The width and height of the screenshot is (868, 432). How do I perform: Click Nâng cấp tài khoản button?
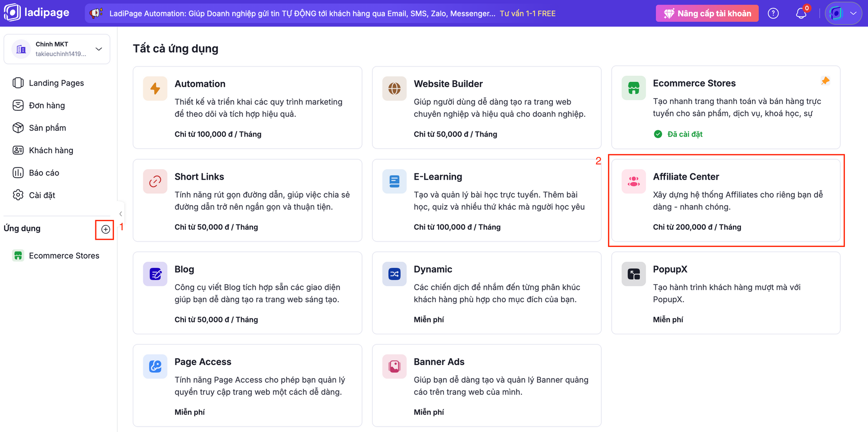707,14
